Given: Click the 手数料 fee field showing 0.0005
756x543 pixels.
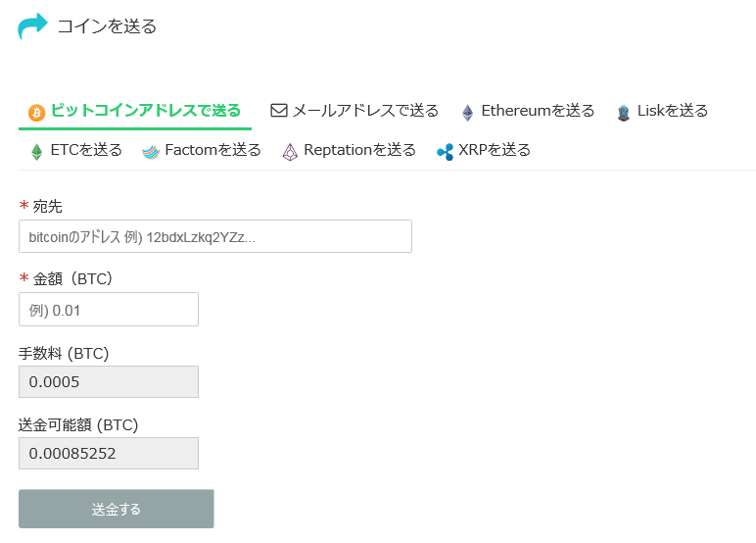Looking at the screenshot, I should [x=108, y=381].
